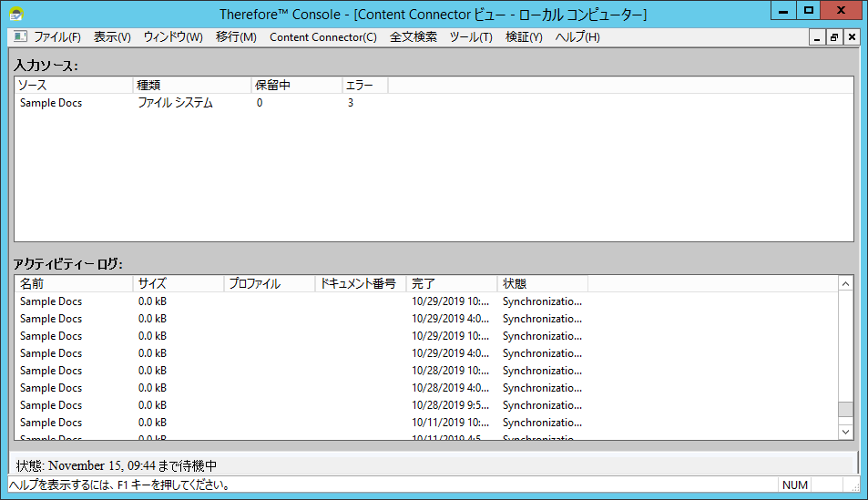Click the activity log scrollbar thumb
The height and width of the screenshot is (500, 868).
pos(845,409)
